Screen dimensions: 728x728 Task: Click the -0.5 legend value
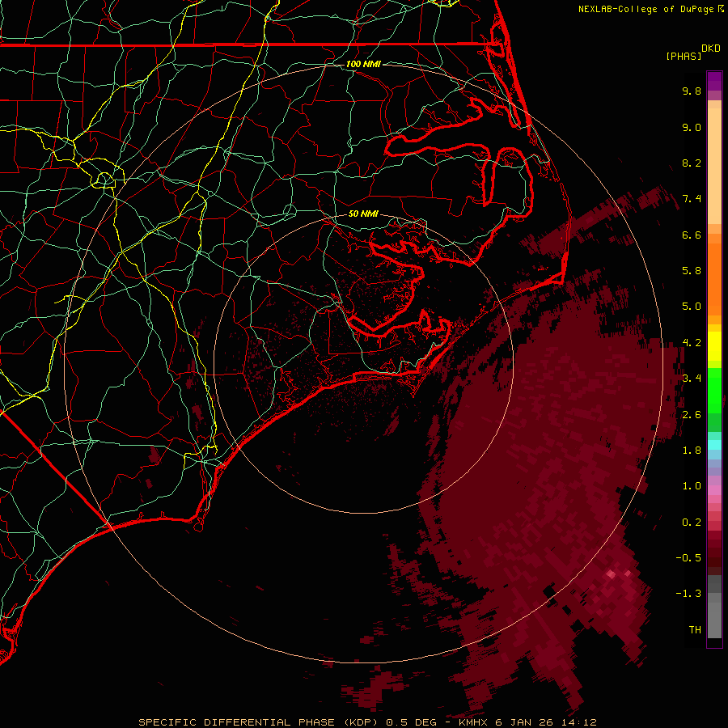[688, 557]
